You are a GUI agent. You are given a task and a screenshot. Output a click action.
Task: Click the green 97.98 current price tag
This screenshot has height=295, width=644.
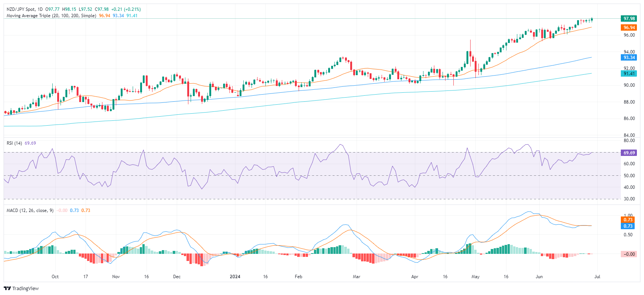(x=629, y=19)
